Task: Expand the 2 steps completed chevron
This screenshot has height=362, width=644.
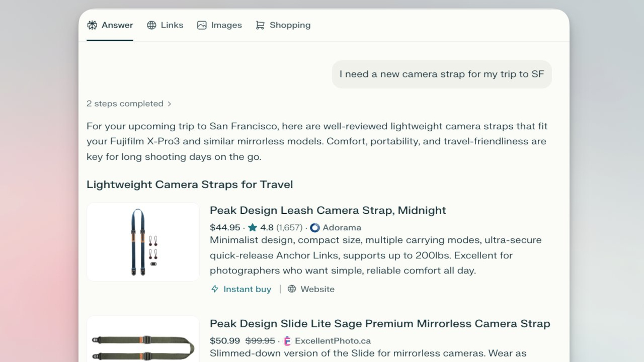Action: pos(170,104)
